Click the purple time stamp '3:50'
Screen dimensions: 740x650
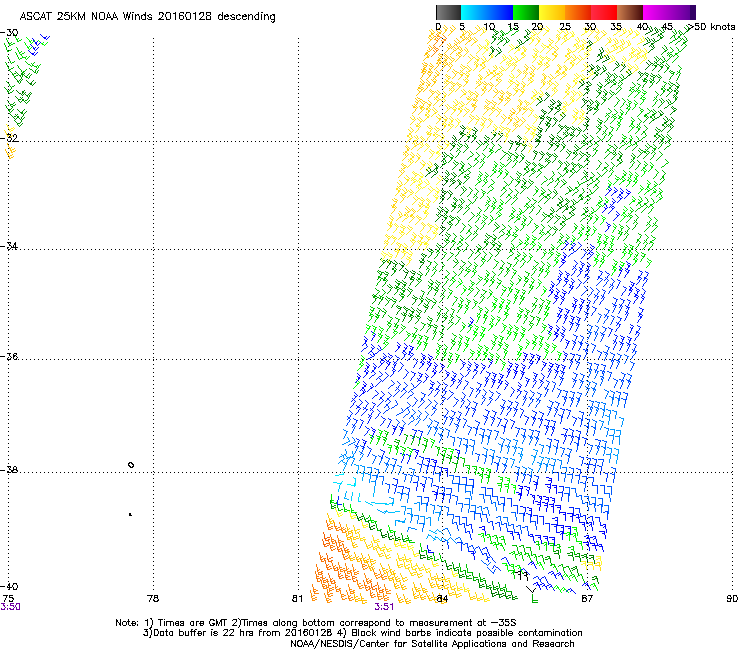tap(10, 607)
